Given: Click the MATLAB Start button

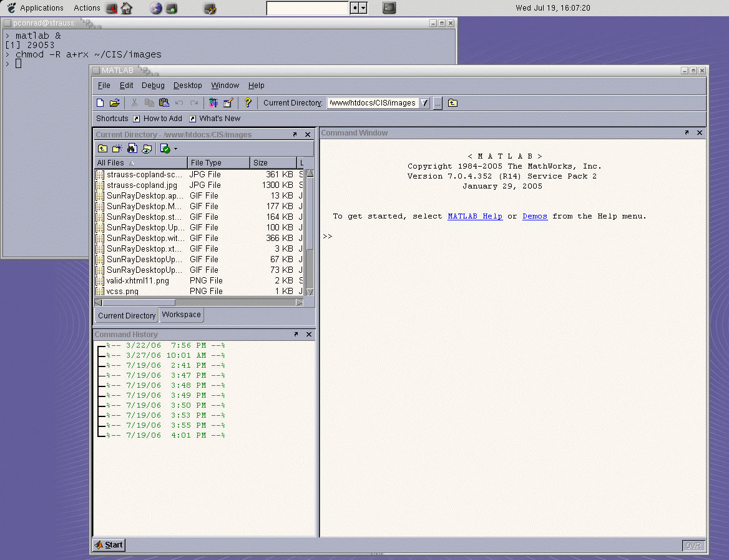Looking at the screenshot, I should click(x=109, y=544).
